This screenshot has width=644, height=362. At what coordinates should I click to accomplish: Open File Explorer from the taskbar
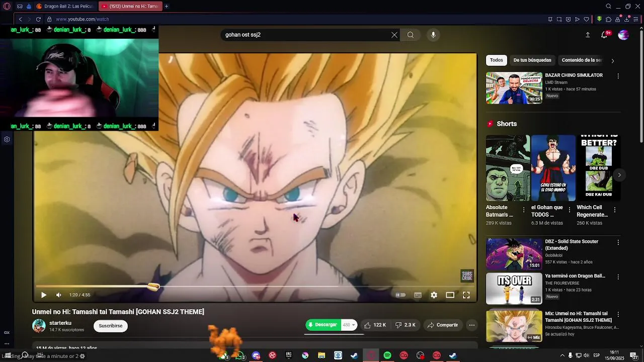click(321, 355)
